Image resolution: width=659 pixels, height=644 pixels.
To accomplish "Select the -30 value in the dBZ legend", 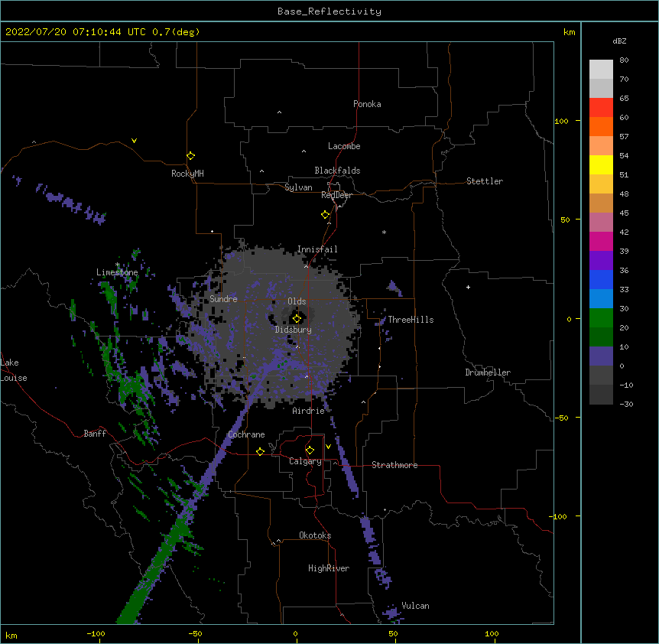I will tap(626, 404).
